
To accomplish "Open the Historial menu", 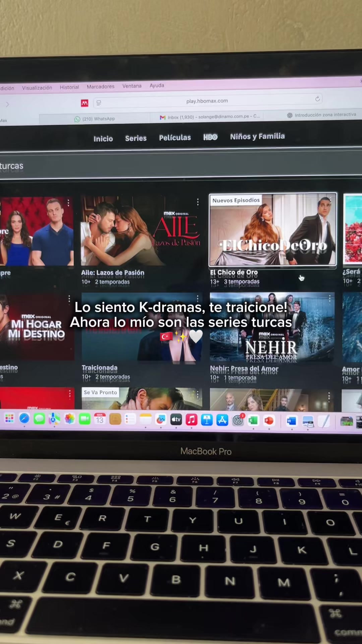I will pos(69,87).
